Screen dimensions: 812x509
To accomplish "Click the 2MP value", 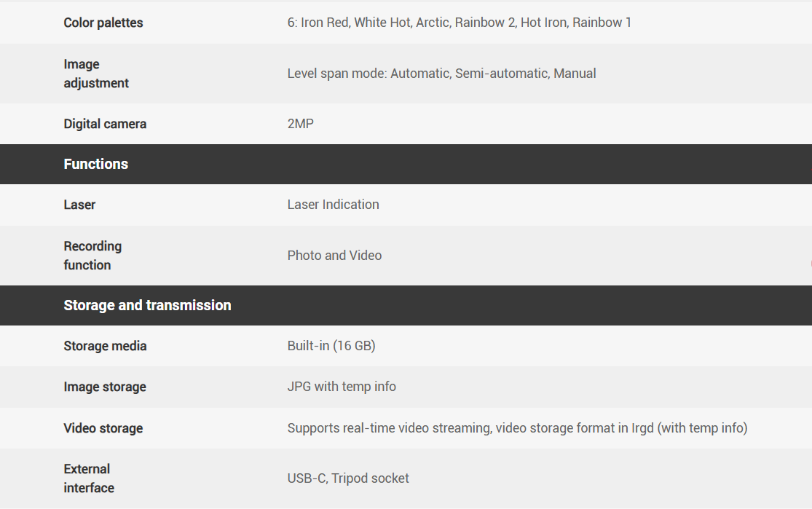I will click(x=301, y=124).
